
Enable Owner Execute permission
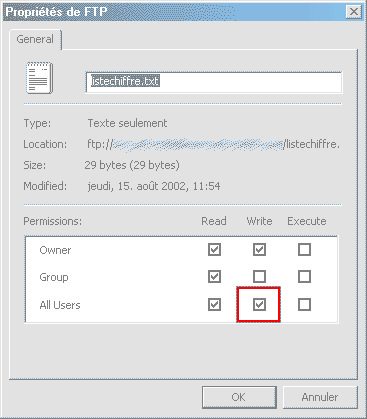coord(304,250)
